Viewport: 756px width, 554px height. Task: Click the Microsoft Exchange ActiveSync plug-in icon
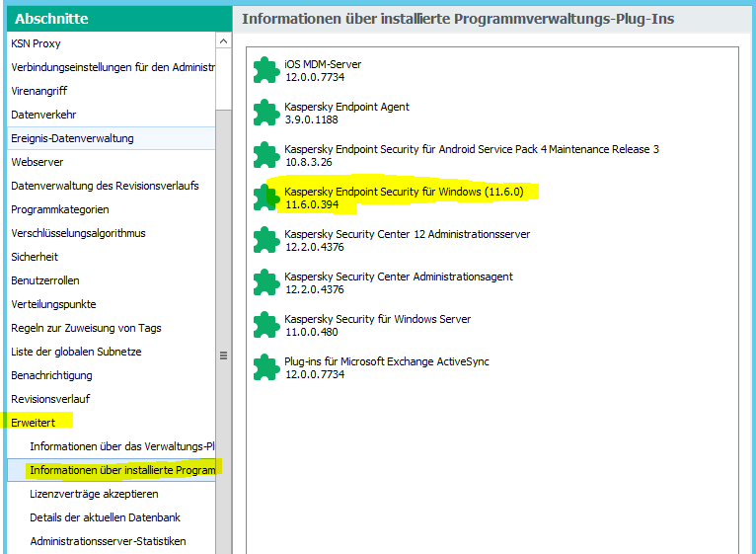(266, 367)
